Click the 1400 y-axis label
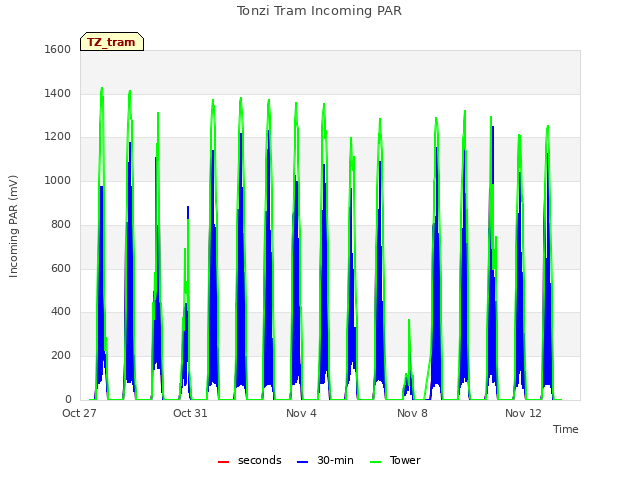 pos(58,93)
